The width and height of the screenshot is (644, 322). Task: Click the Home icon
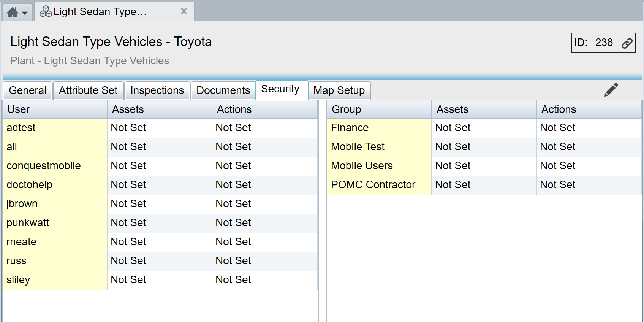click(13, 13)
